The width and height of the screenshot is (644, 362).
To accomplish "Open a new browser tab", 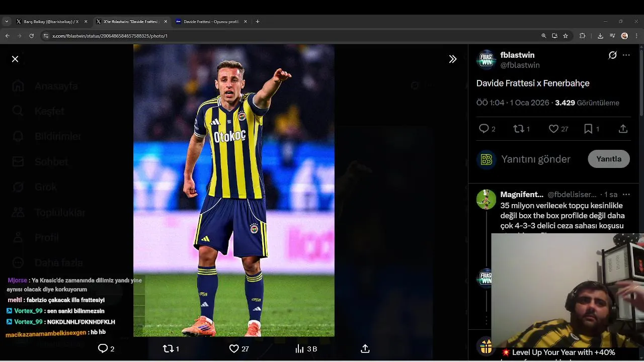I will [x=258, y=22].
